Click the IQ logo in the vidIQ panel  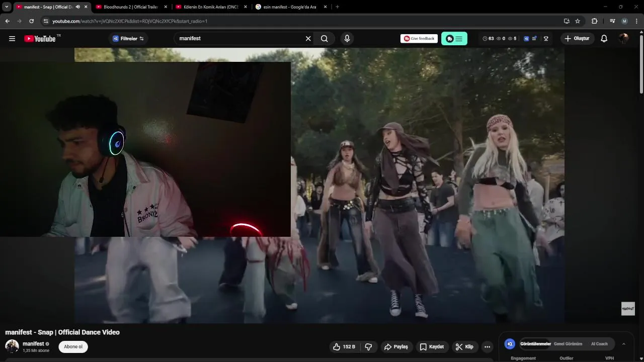[x=510, y=344]
